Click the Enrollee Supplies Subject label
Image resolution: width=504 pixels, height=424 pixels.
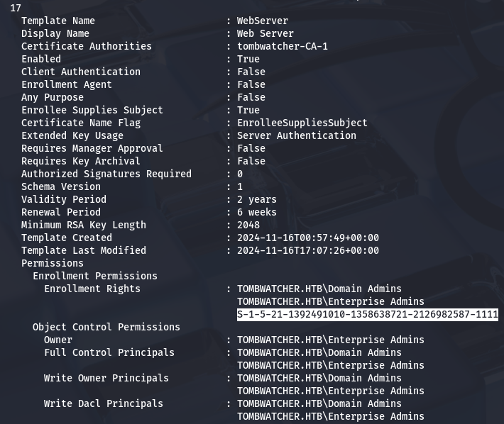tap(92, 110)
